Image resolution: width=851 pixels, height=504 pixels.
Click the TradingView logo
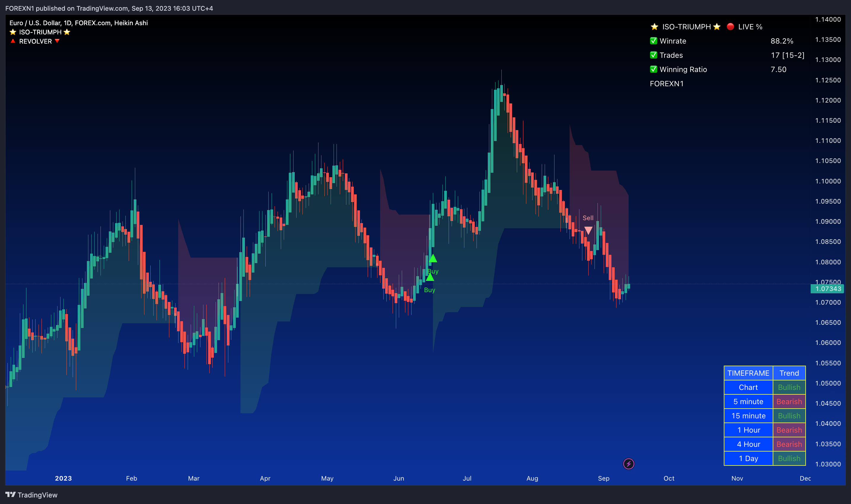point(31,495)
